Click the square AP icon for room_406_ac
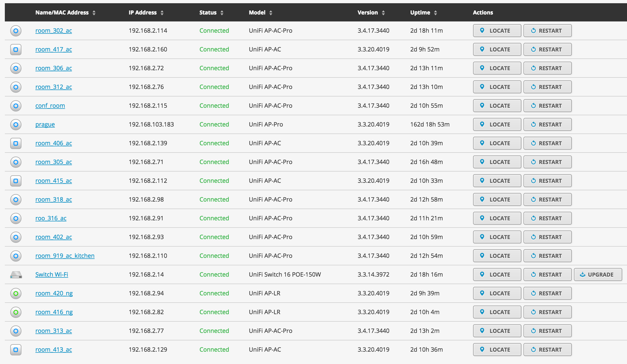627x364 pixels. click(x=16, y=143)
